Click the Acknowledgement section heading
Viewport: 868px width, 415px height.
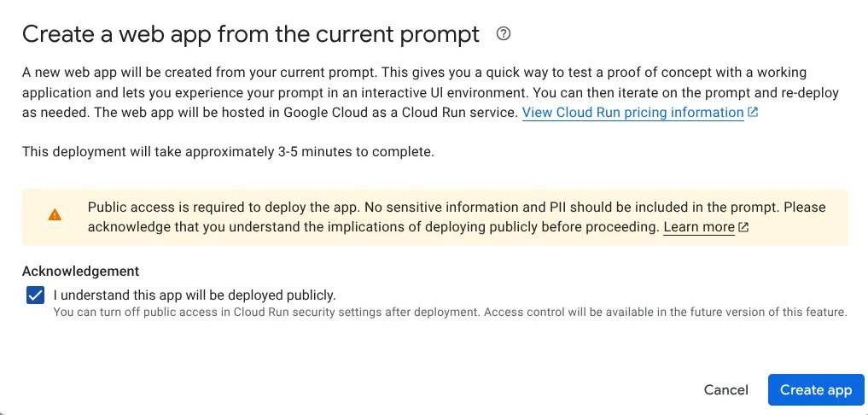click(x=81, y=271)
